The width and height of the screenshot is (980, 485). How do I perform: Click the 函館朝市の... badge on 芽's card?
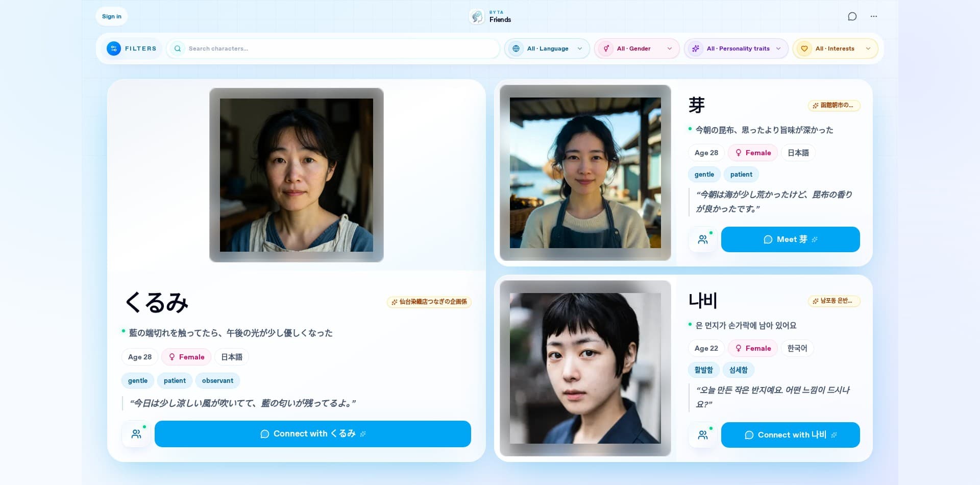coord(834,105)
